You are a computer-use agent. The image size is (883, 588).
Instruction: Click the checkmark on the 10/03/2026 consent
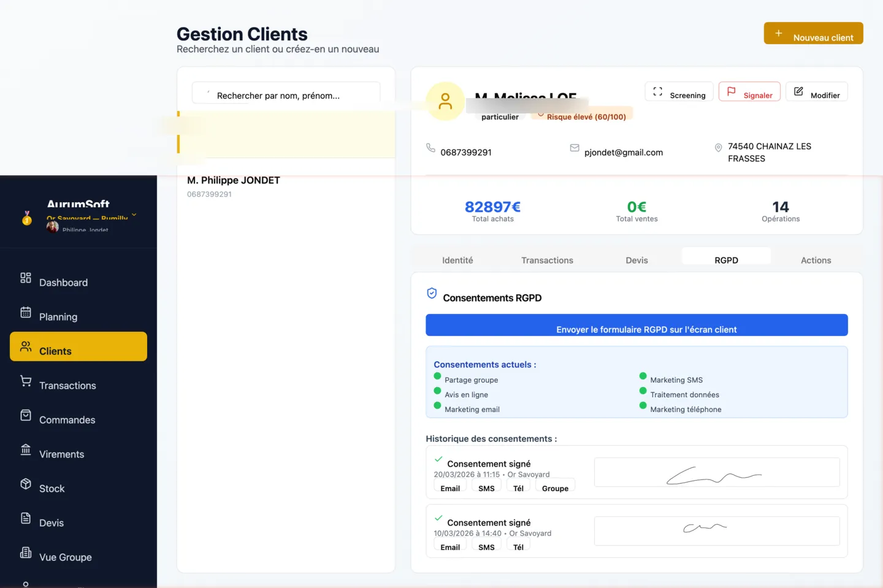[438, 517]
